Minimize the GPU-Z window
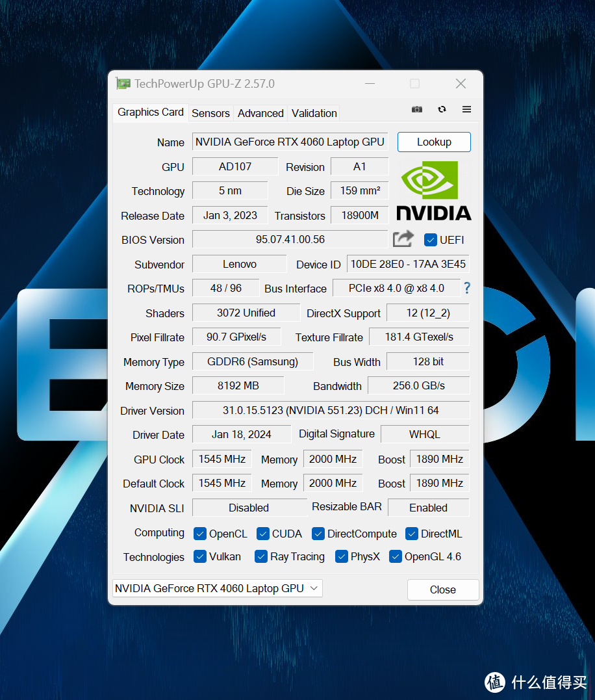The width and height of the screenshot is (595, 700). [370, 83]
